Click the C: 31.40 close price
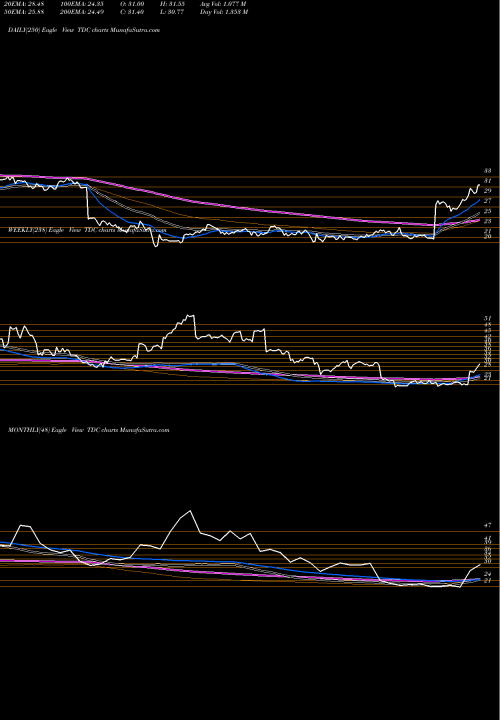The image size is (500, 720). tap(134, 12)
